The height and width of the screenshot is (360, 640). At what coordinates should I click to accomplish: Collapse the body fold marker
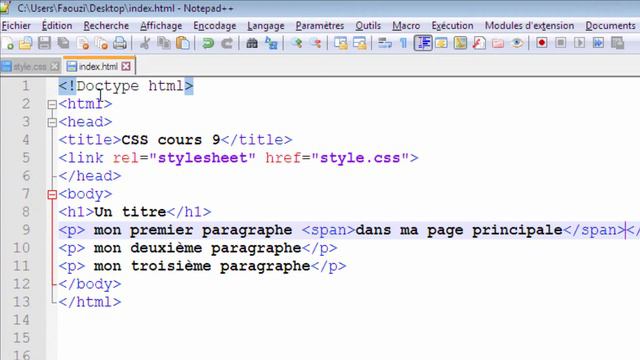[52, 195]
